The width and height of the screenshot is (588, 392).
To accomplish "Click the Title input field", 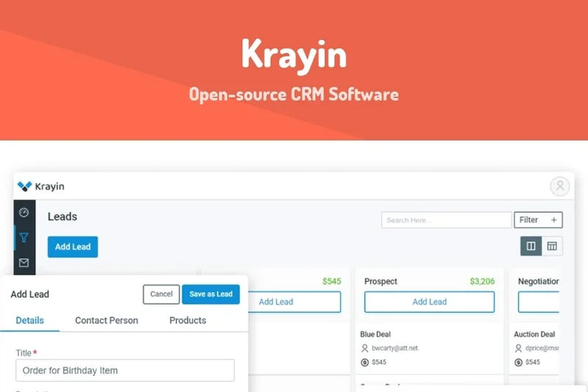I will (125, 371).
